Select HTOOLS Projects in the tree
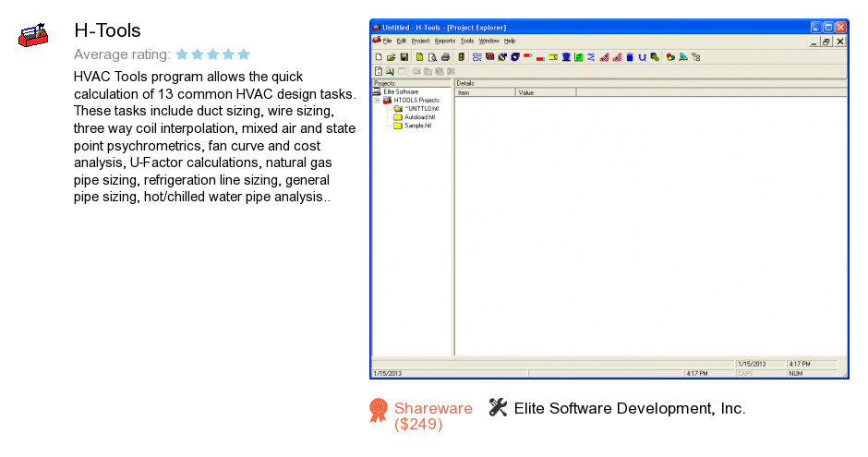Viewport: 868px width, 457px height. click(x=416, y=100)
